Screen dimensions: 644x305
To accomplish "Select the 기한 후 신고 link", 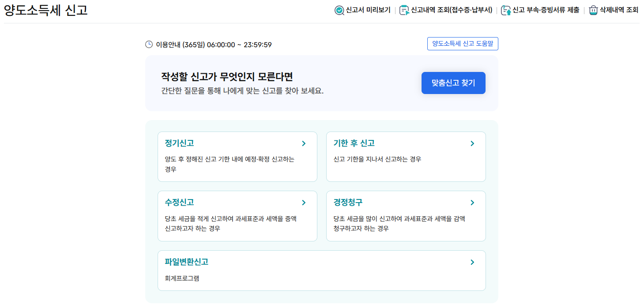I will [355, 143].
